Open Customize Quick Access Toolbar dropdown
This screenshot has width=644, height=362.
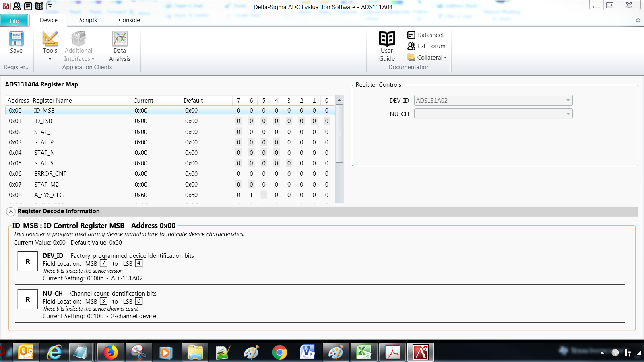[50, 6]
